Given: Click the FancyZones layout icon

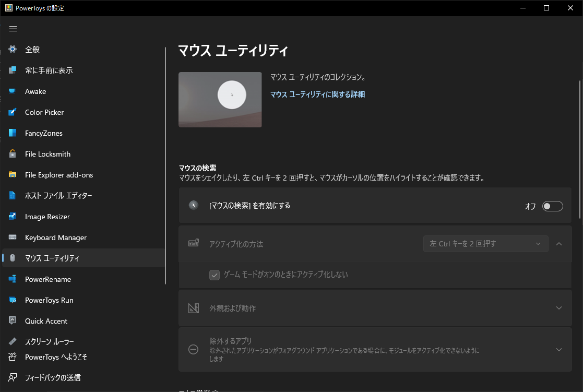Looking at the screenshot, I should [13, 133].
